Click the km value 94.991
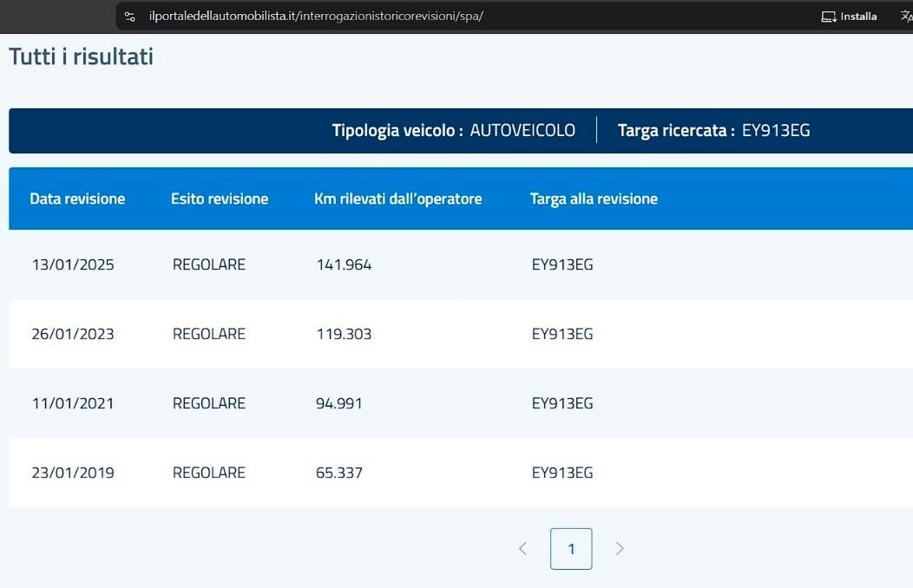The height and width of the screenshot is (588, 913). pyautogui.click(x=338, y=403)
